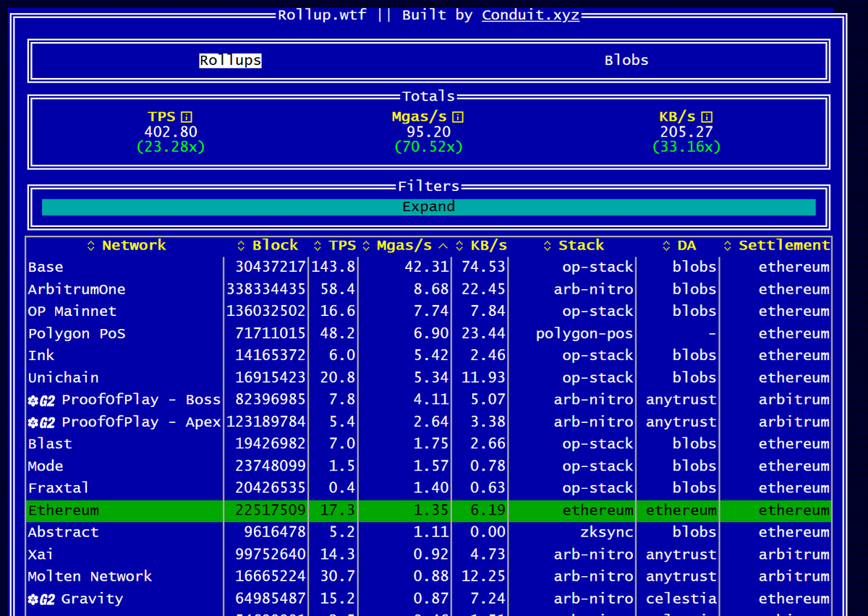Select the Abstract network row
Image resolution: width=868 pixels, height=616 pixels.
point(428,532)
